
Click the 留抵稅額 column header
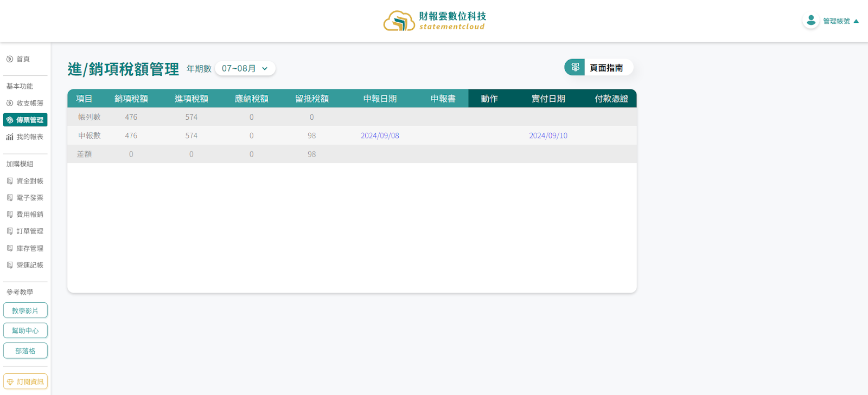tap(312, 99)
